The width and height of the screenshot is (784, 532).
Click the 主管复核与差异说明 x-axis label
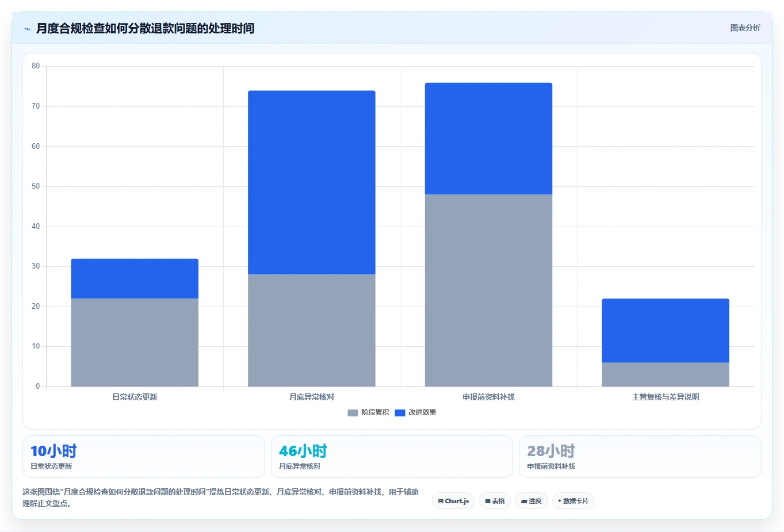tap(666, 397)
